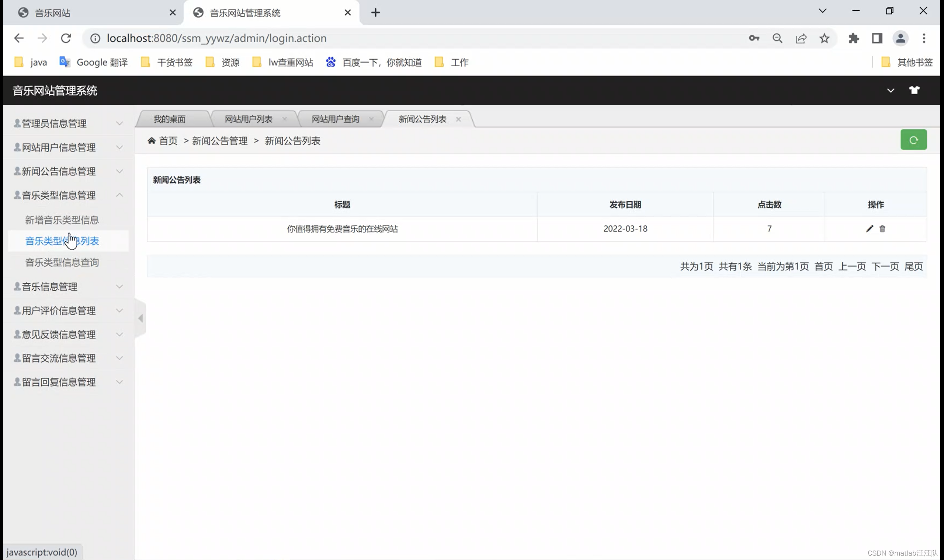Image resolution: width=944 pixels, height=560 pixels.
Task: Click the t-shirt skin theme icon
Action: coord(914,90)
